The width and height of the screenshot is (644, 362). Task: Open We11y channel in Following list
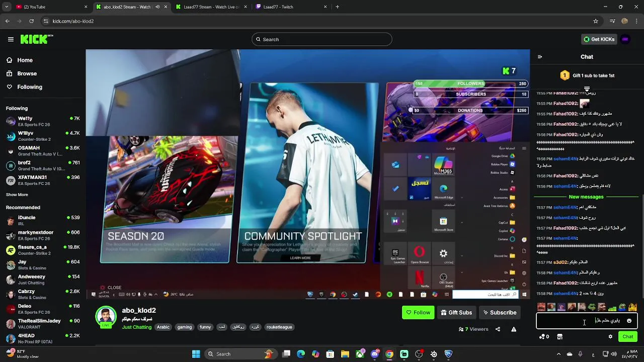pos(43,121)
